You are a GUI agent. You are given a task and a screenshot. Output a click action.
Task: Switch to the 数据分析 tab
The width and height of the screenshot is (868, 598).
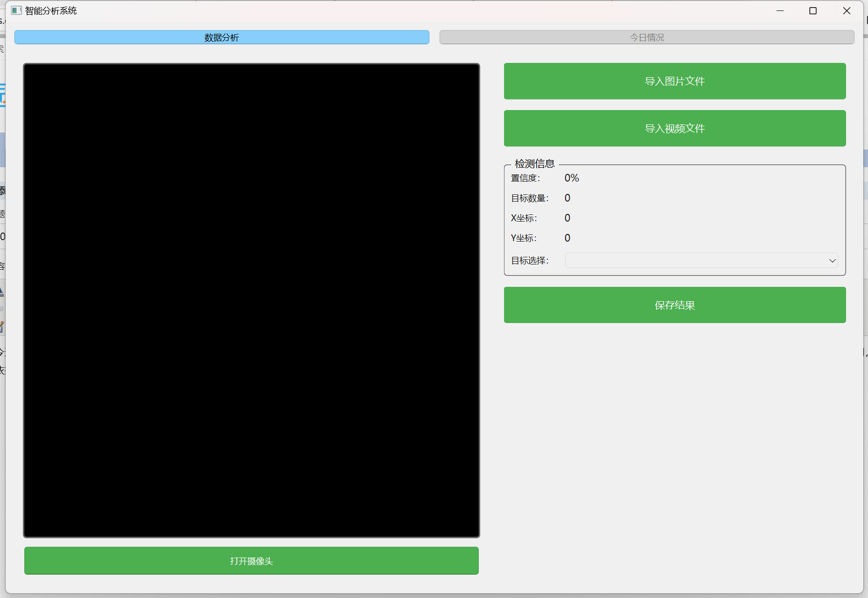[222, 37]
